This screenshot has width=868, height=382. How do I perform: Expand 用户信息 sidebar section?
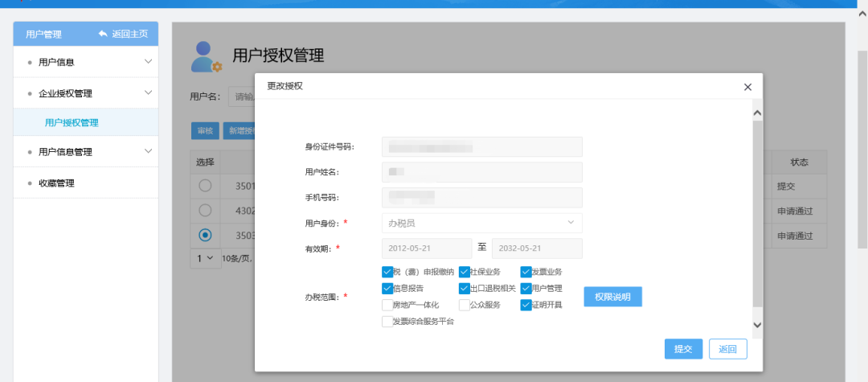86,62
